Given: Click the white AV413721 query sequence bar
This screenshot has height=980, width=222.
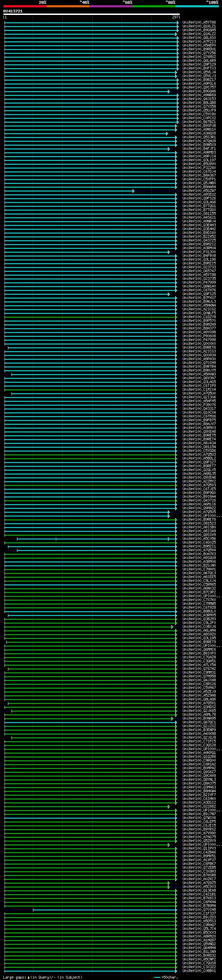Looking at the screenshot, I should click(x=92, y=15).
